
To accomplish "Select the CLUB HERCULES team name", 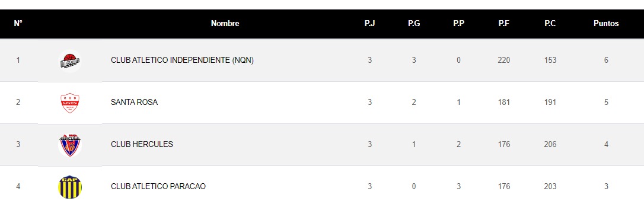I will [142, 145].
